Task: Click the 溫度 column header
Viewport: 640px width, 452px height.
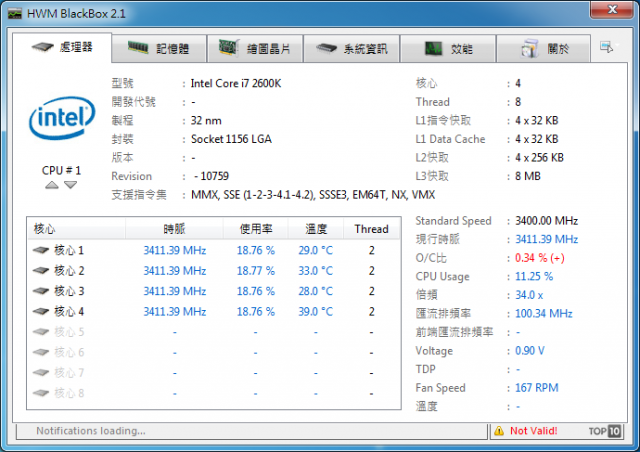Action: (x=316, y=229)
